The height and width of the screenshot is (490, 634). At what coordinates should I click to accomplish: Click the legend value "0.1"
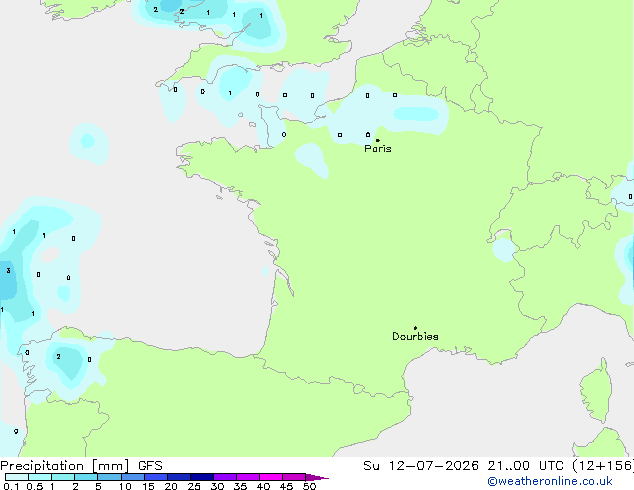[x=10, y=486]
